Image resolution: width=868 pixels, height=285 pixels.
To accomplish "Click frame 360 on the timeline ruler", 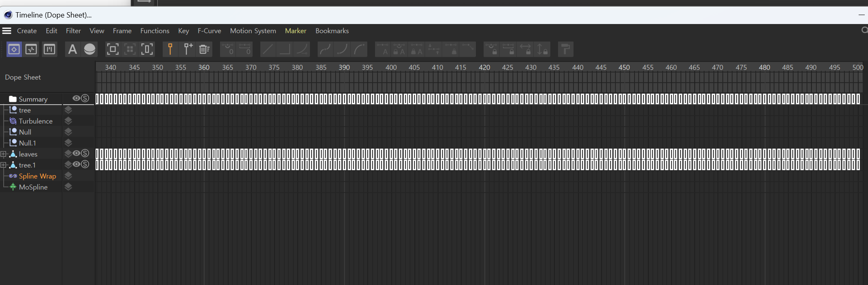I will (204, 67).
